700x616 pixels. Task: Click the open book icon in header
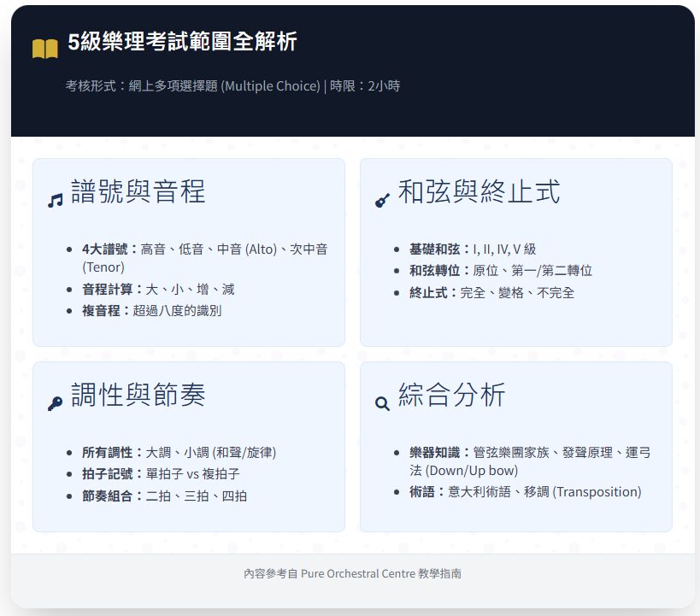pyautogui.click(x=44, y=49)
